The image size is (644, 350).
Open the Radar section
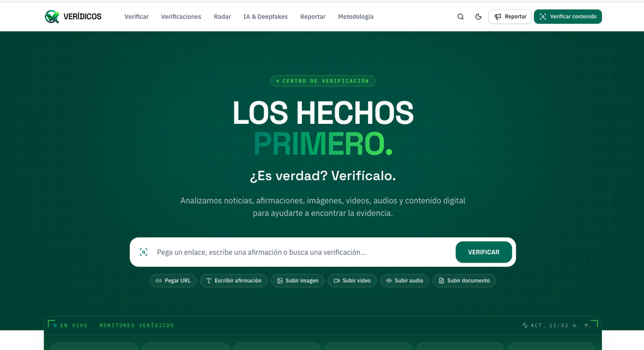click(222, 17)
